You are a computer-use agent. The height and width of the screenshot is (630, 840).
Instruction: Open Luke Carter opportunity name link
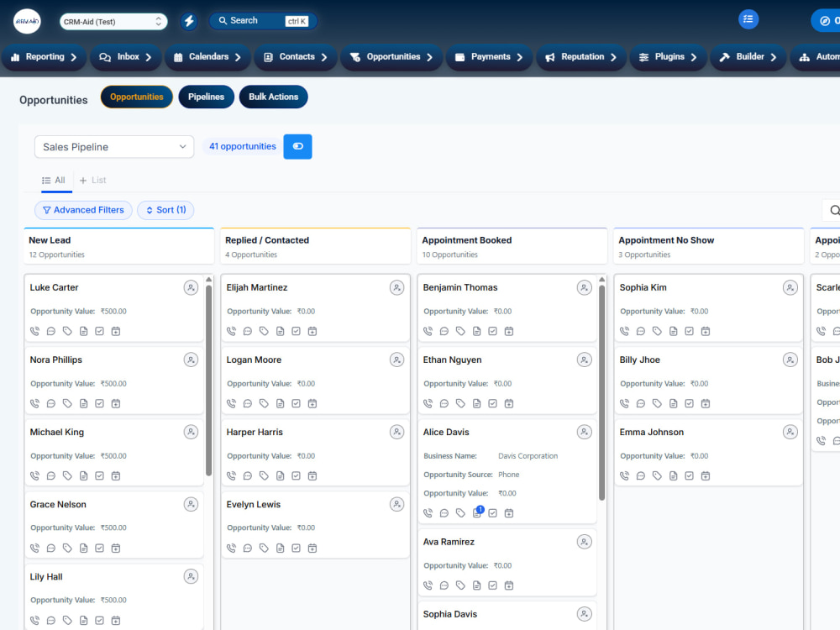54,287
